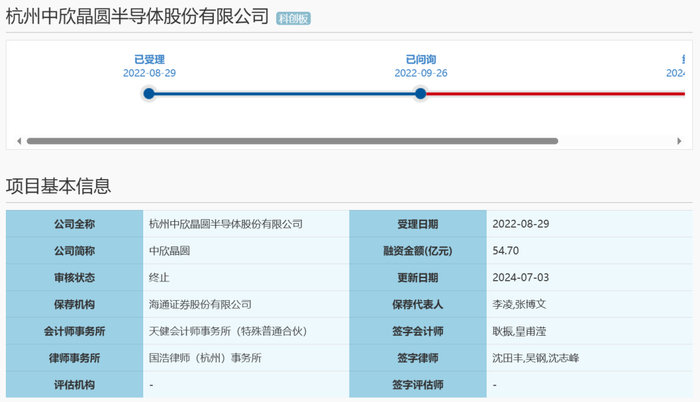Click 天健会计师事务所（特殊普通合伙） cell
Image resolution: width=700 pixels, height=402 pixels.
pyautogui.click(x=246, y=331)
